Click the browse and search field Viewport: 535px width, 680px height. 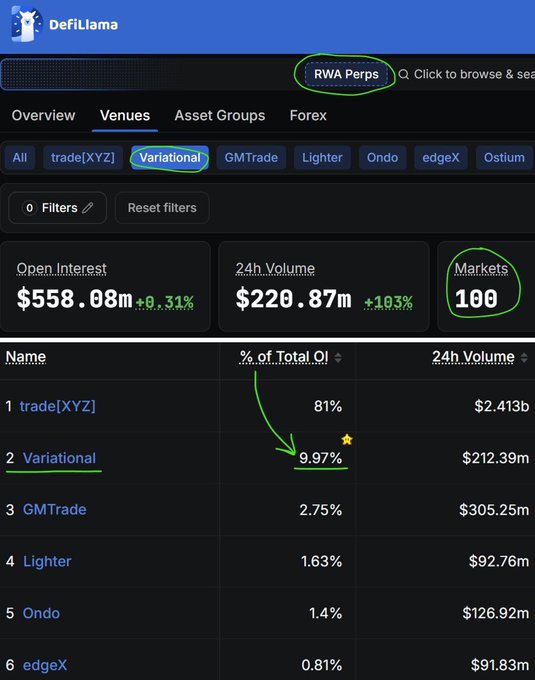click(x=466, y=74)
